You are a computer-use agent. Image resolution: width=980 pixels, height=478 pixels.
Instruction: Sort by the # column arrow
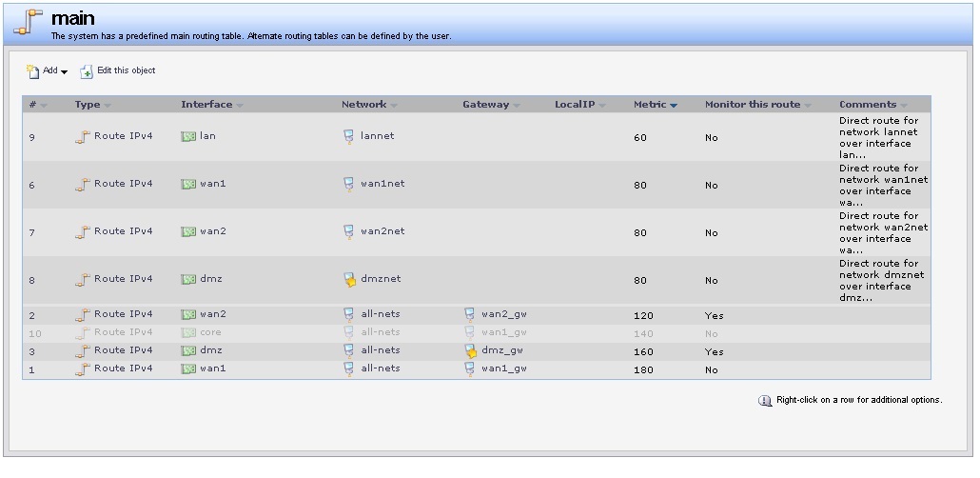tap(44, 105)
